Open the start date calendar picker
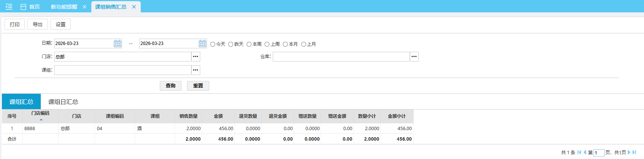This screenshot has width=644, height=159. click(x=117, y=43)
